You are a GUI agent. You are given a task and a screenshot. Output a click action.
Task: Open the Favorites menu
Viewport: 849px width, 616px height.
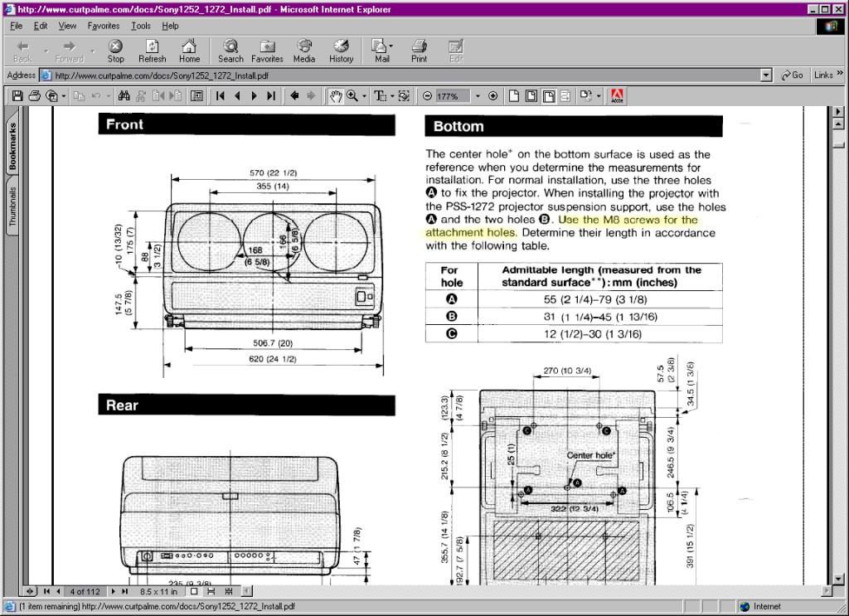(104, 26)
